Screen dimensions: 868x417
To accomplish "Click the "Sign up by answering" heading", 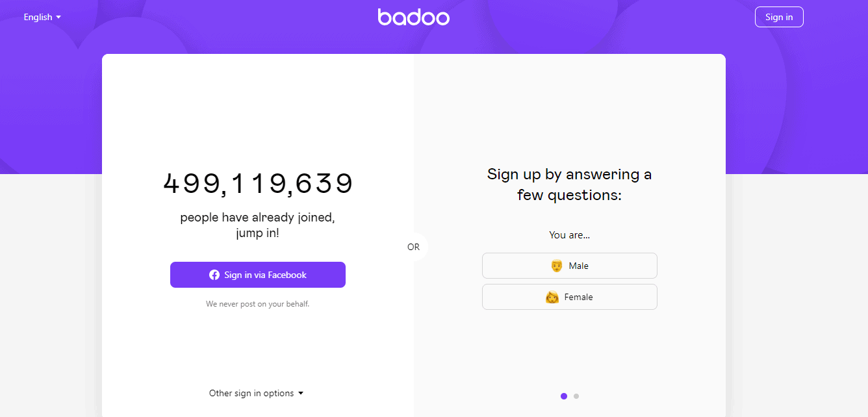I will point(569,184).
